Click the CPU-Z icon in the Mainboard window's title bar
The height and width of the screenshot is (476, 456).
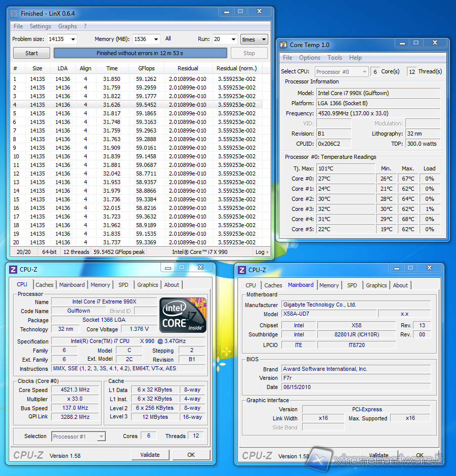[x=242, y=270]
